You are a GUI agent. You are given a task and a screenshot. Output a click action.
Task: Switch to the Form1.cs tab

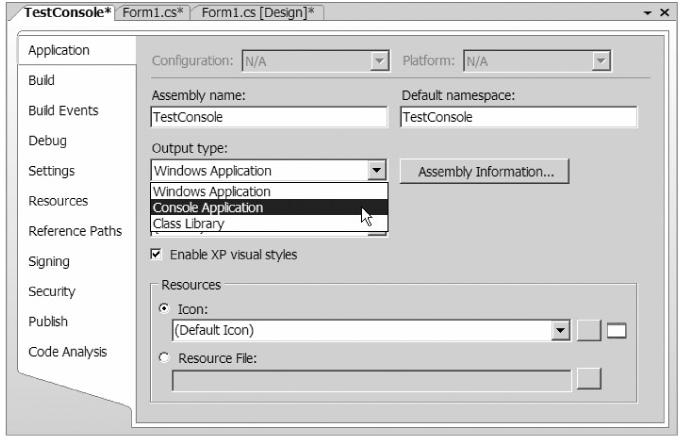click(x=152, y=12)
